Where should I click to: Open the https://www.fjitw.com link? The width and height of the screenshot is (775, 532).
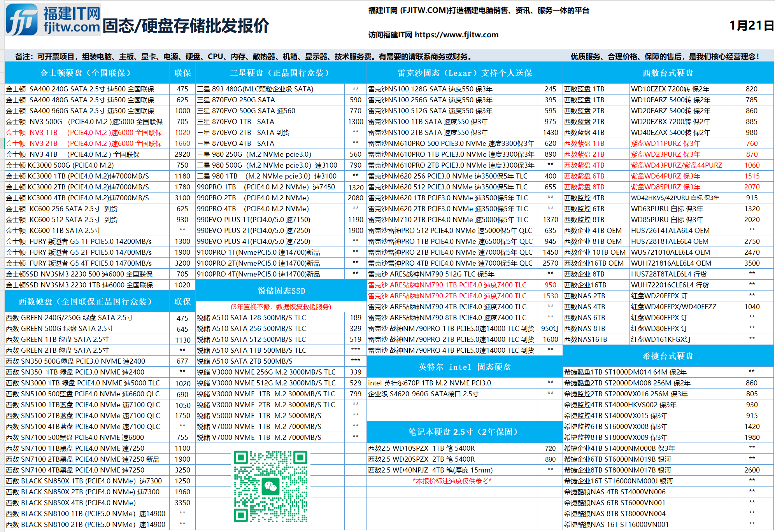point(456,35)
